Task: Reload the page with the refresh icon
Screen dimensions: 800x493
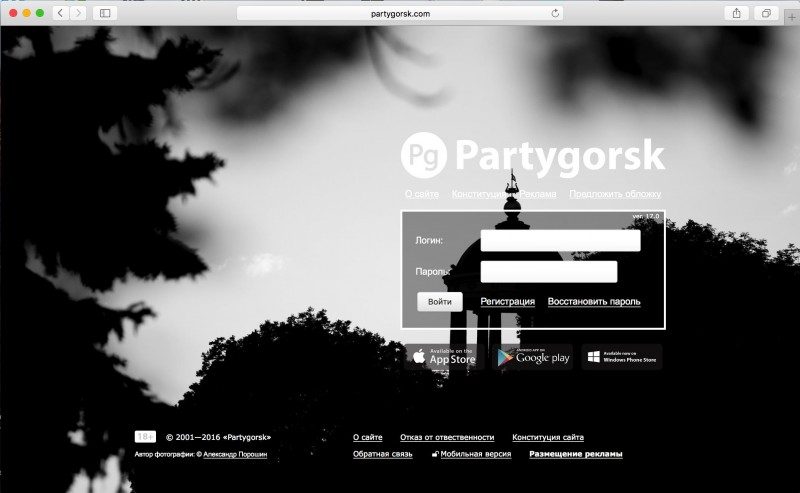Action: tap(556, 13)
